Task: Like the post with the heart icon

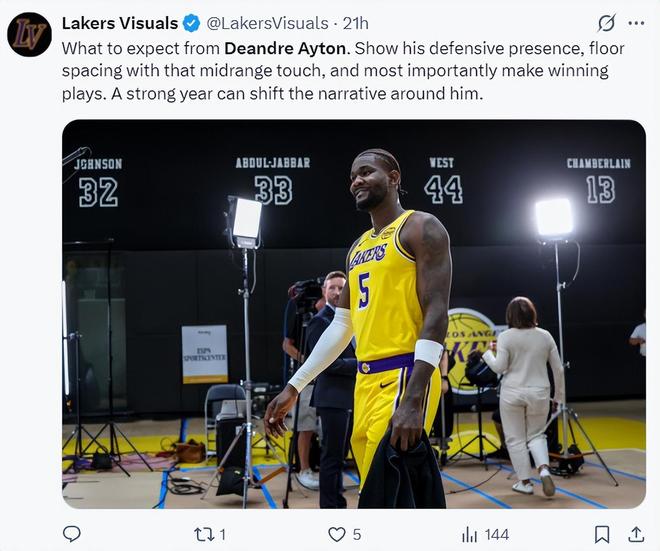Action: (x=337, y=534)
